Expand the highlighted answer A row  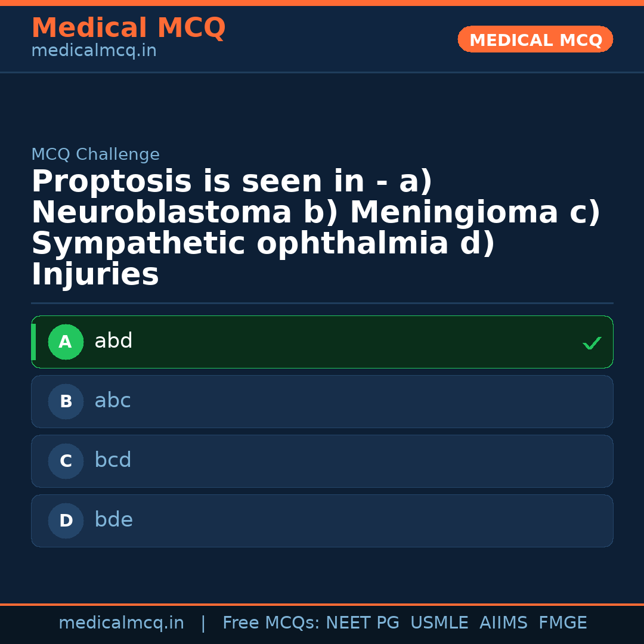322,342
